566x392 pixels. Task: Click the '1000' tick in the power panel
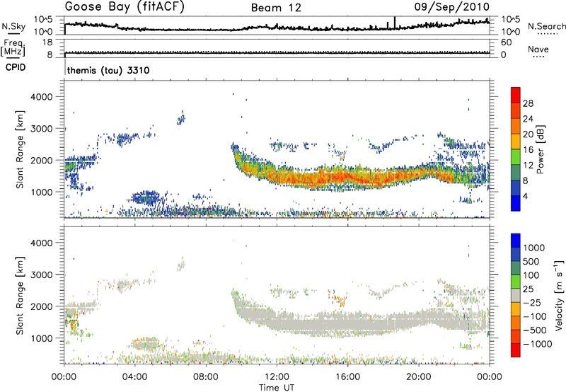tap(42, 192)
